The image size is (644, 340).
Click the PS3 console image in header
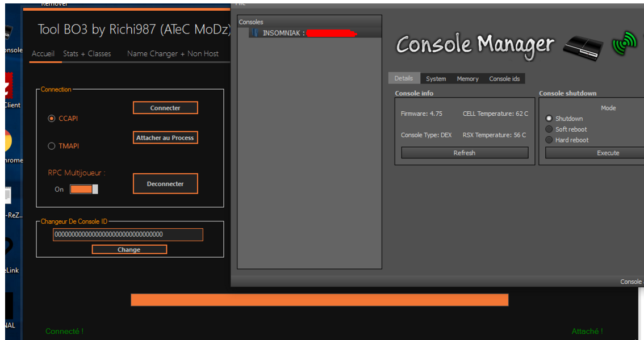click(x=583, y=48)
